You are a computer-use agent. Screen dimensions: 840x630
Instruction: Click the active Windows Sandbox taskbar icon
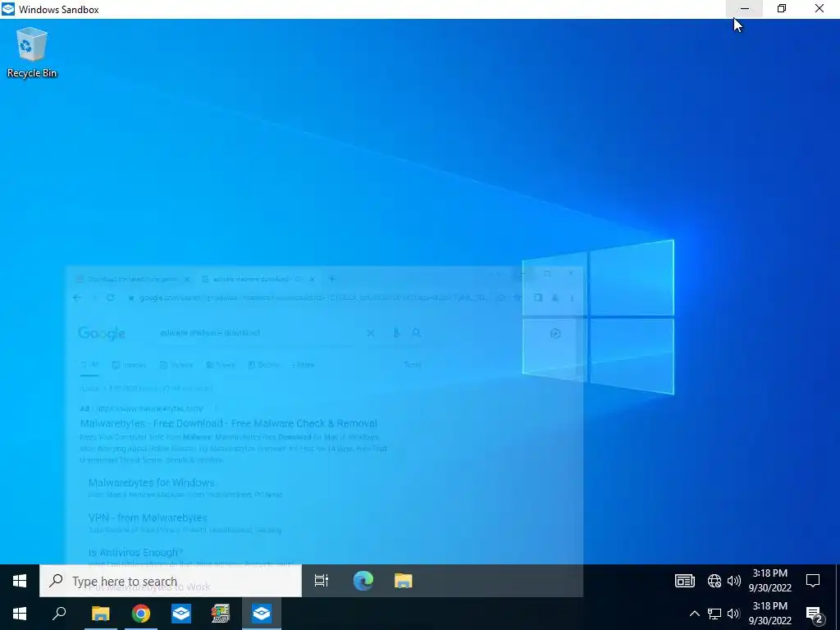[262, 614]
